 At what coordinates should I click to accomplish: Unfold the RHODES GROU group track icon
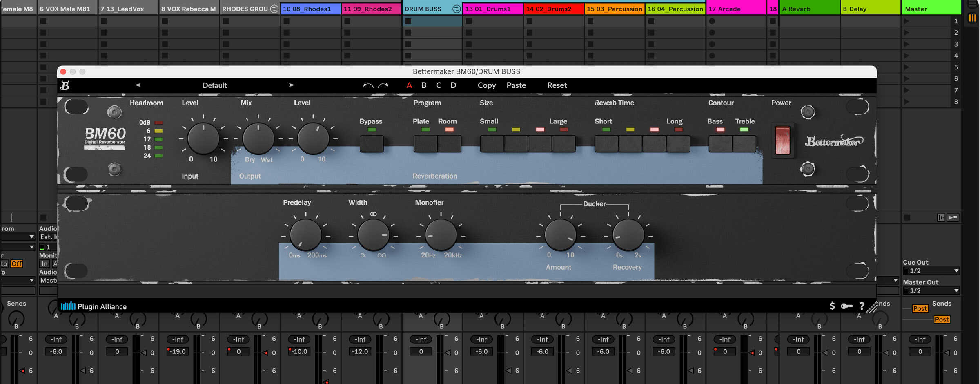pyautogui.click(x=274, y=9)
